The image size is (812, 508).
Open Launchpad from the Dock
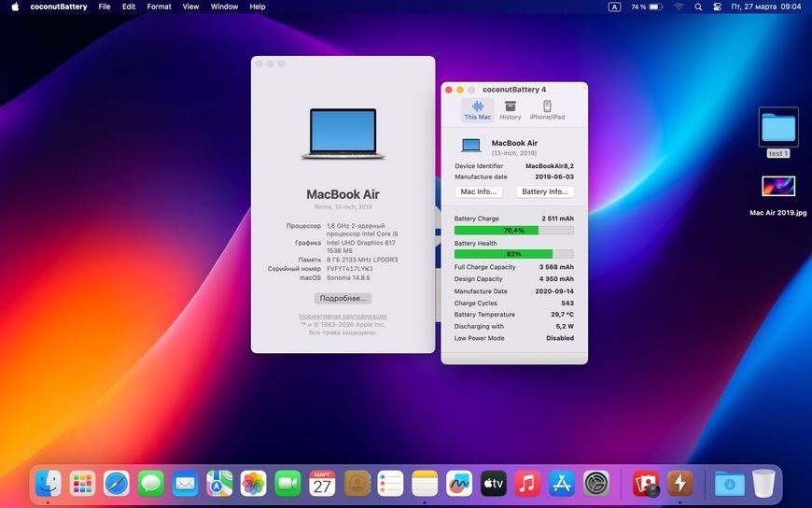tap(82, 484)
